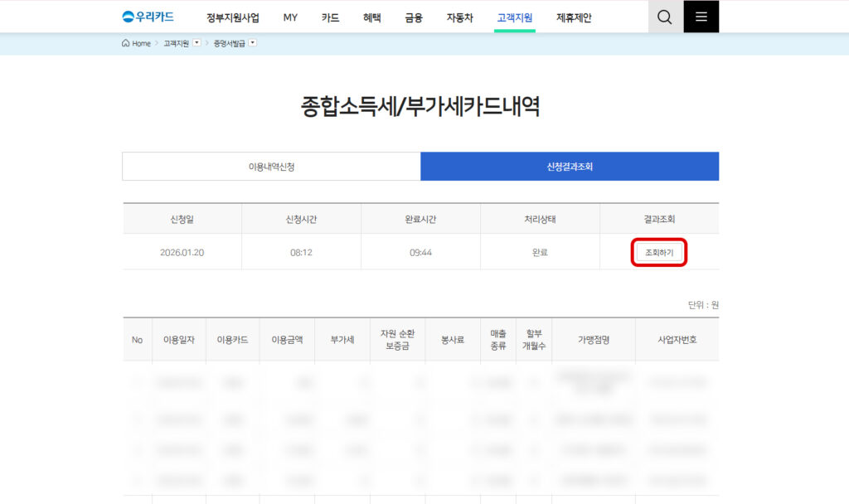Open the hamburger menu icon

(x=701, y=16)
